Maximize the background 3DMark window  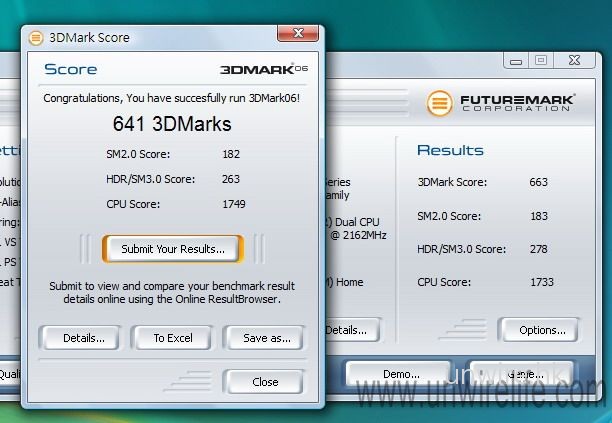pos(541,60)
